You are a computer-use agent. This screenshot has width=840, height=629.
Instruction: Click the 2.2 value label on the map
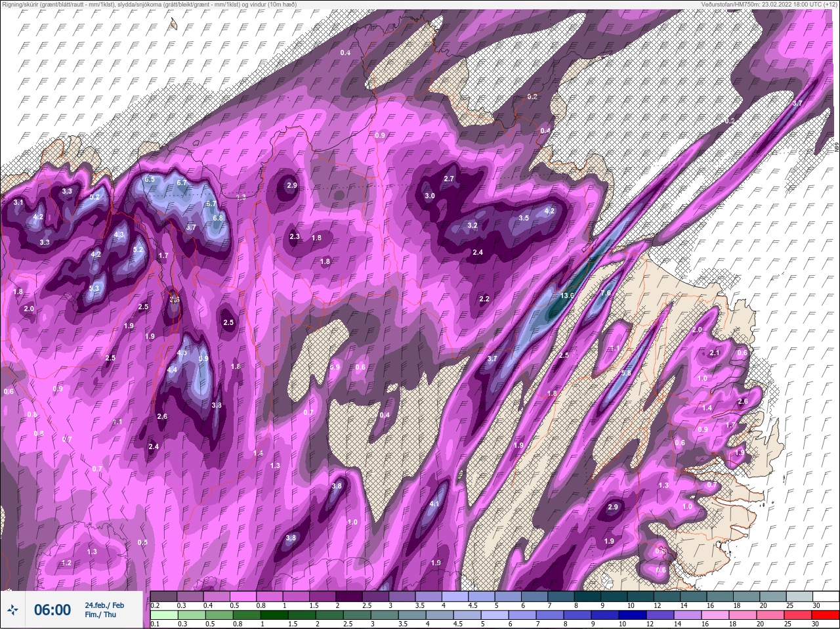[x=484, y=299]
